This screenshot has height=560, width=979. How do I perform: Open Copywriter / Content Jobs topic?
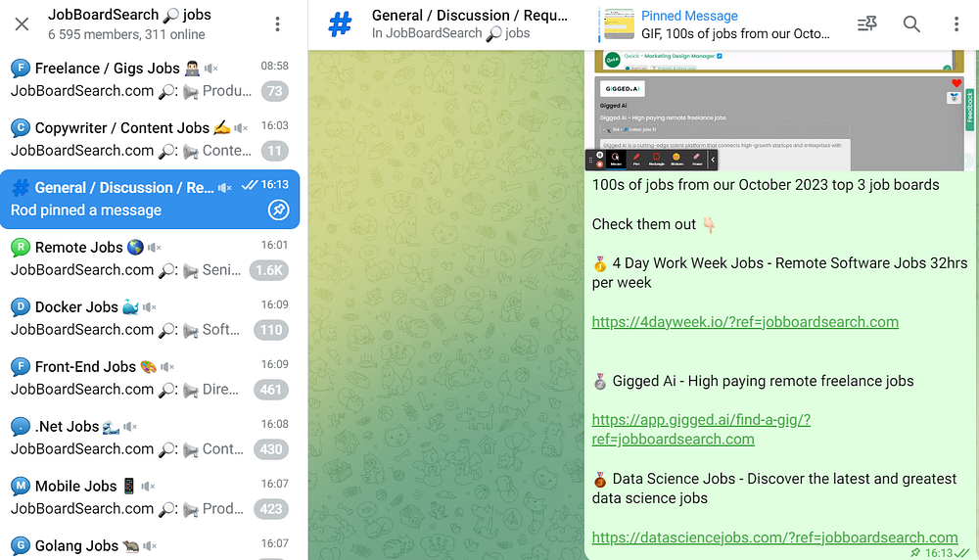click(150, 139)
